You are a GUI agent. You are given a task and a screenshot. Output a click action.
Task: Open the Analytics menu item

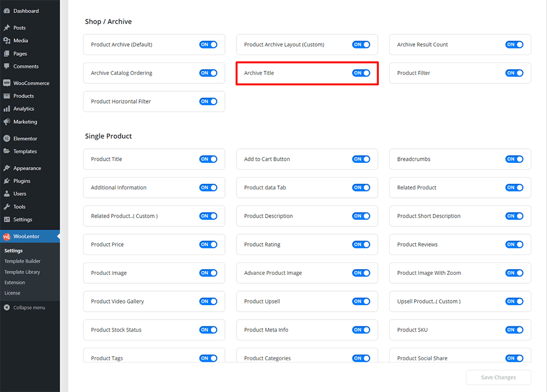(x=23, y=109)
